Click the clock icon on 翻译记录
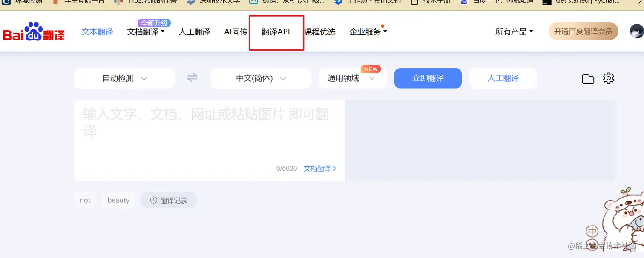 point(154,200)
